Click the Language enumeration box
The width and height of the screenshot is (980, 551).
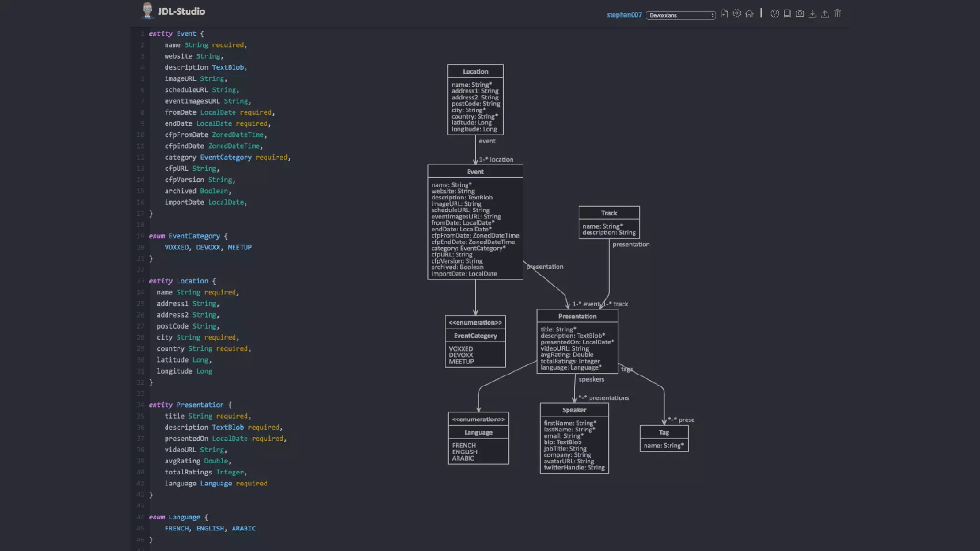point(478,439)
